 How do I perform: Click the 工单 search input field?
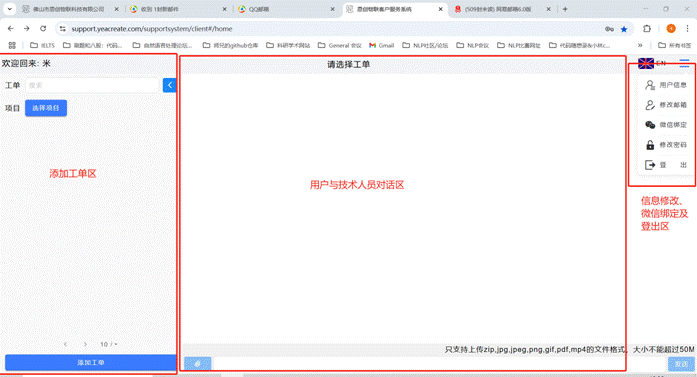coord(92,85)
